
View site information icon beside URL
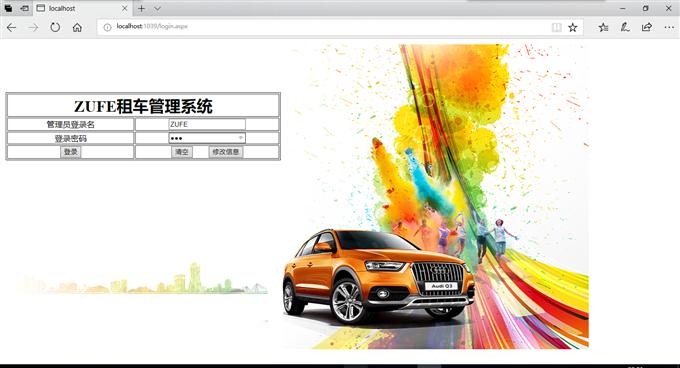click(107, 27)
